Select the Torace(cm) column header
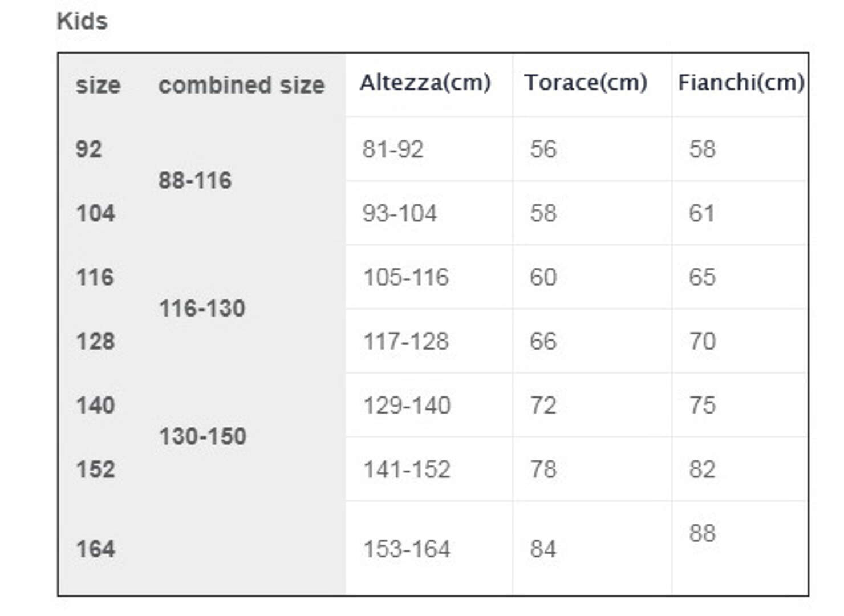This screenshot has width=844, height=616. (586, 82)
